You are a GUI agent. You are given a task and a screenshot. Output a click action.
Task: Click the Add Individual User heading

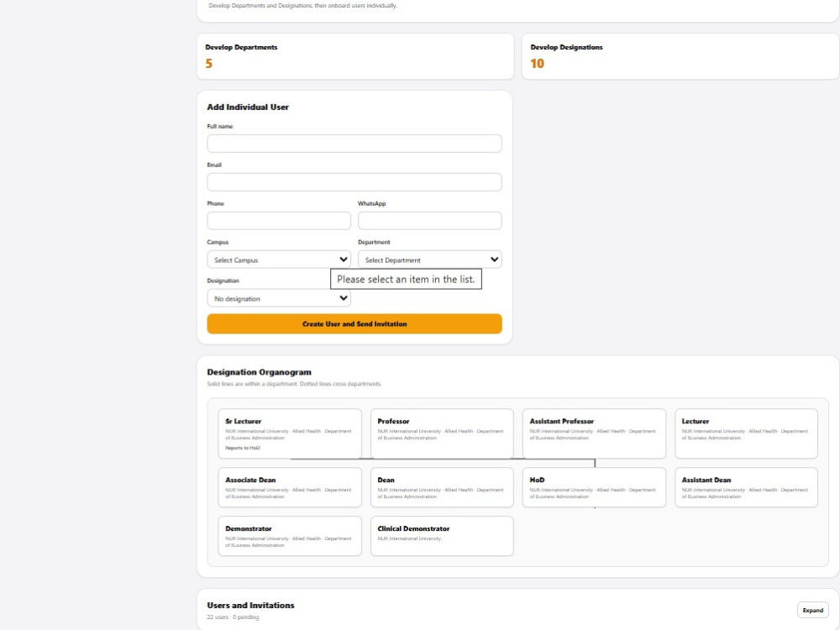click(x=248, y=108)
